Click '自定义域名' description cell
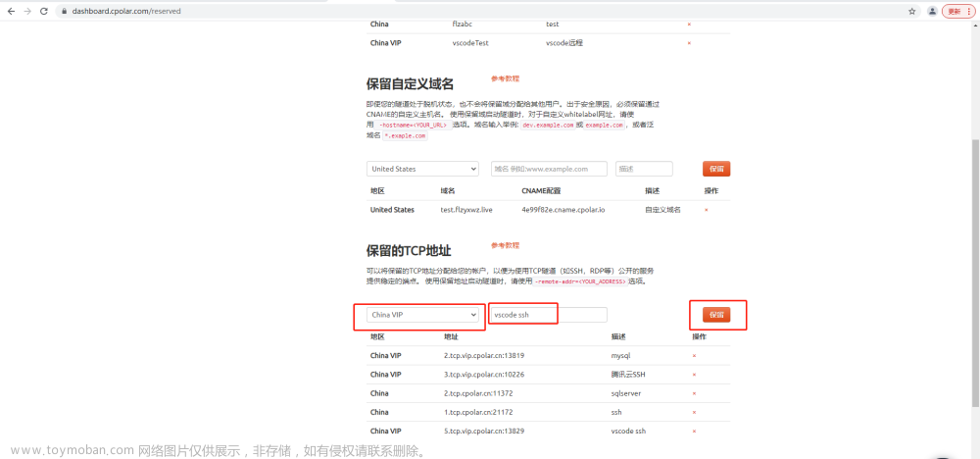This screenshot has width=980, height=459. pyautogui.click(x=662, y=210)
